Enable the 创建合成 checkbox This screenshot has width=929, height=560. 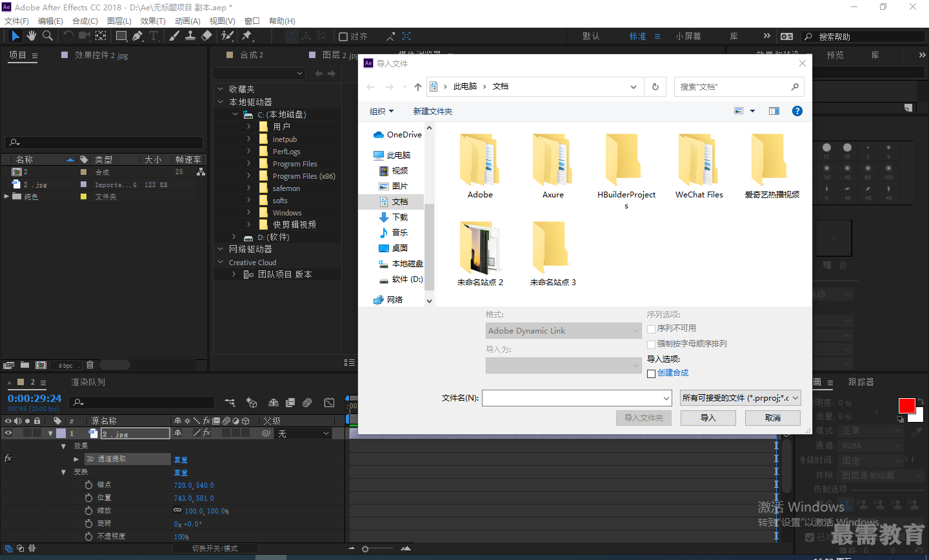pyautogui.click(x=651, y=374)
